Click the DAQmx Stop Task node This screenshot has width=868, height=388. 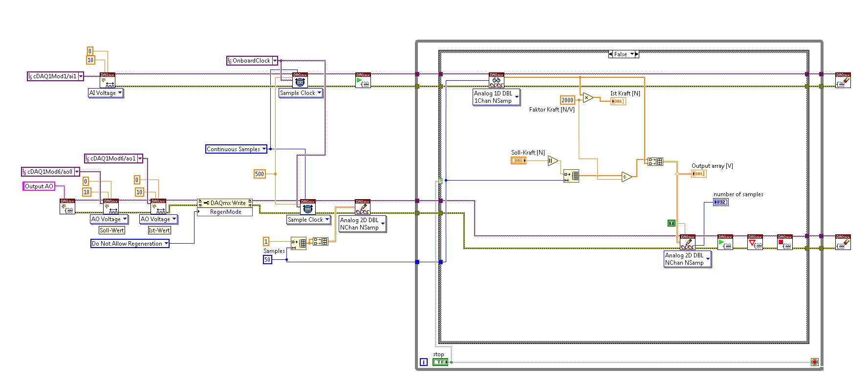[x=785, y=242]
